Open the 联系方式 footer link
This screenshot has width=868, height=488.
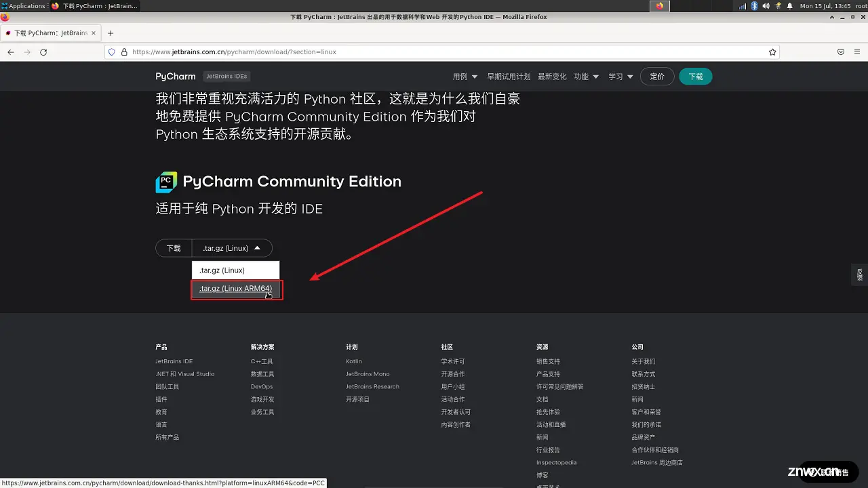(644, 374)
